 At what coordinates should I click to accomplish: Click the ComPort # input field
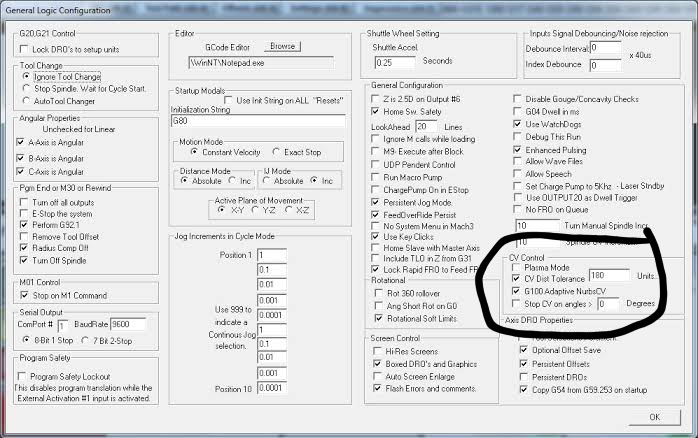pyautogui.click(x=63, y=325)
